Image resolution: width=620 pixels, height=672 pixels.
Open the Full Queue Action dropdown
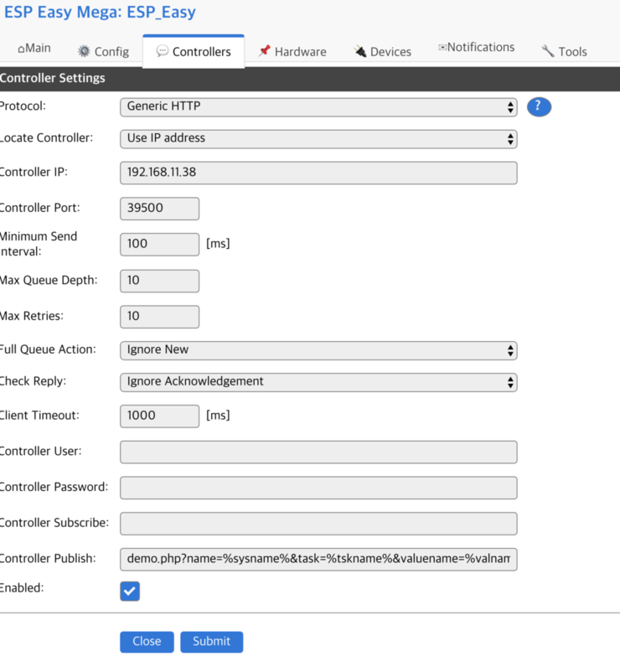coord(318,350)
